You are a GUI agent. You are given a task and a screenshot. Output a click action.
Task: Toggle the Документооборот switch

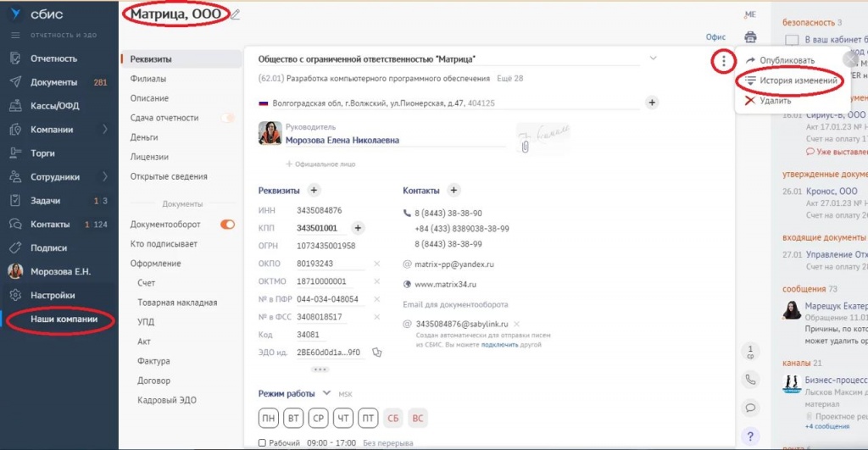[227, 225]
